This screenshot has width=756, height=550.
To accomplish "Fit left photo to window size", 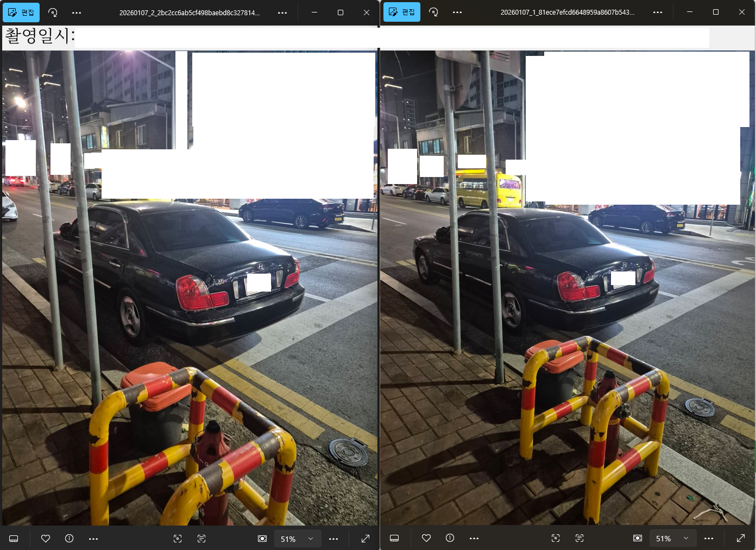I will [262, 539].
